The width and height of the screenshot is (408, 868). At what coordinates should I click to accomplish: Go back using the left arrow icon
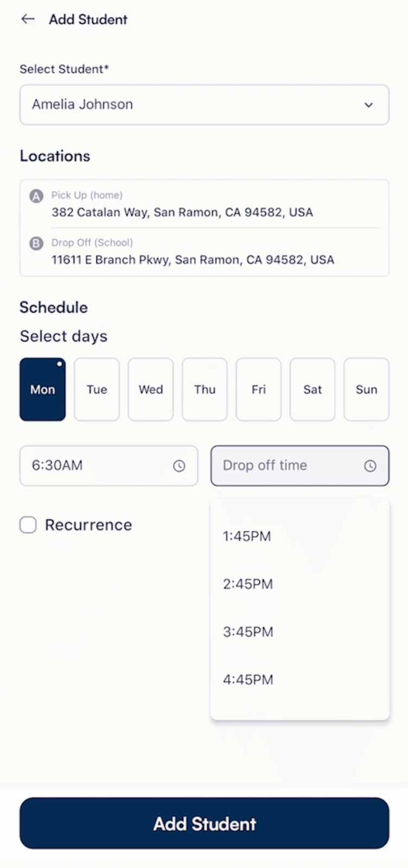point(28,20)
